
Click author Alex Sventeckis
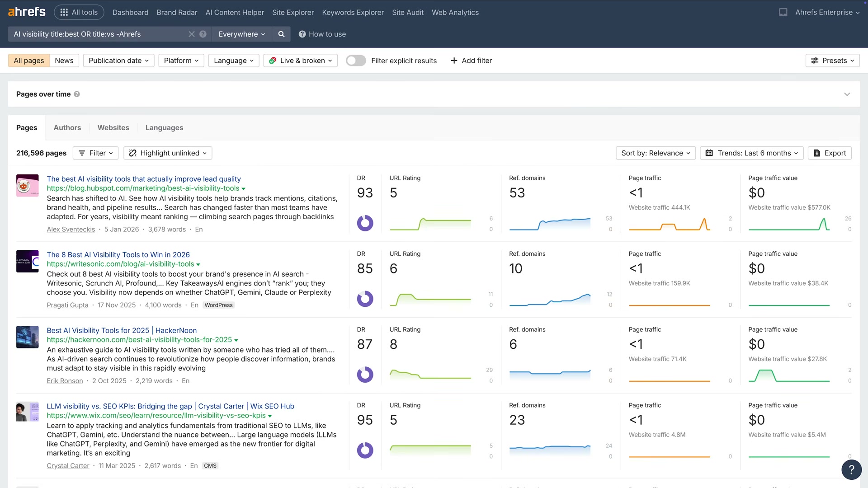(71, 230)
